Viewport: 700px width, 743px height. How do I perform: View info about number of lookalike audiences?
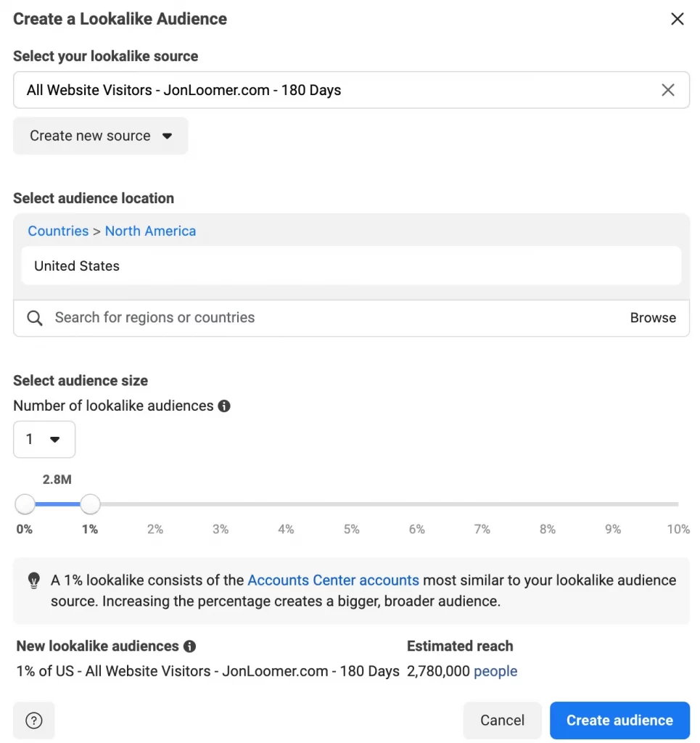click(224, 406)
